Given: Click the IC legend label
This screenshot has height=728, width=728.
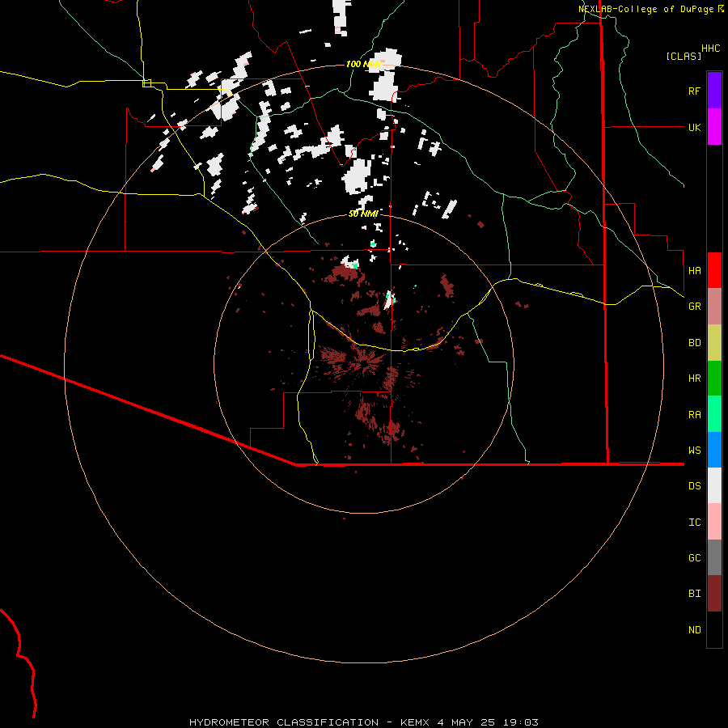Looking at the screenshot, I should [x=694, y=523].
